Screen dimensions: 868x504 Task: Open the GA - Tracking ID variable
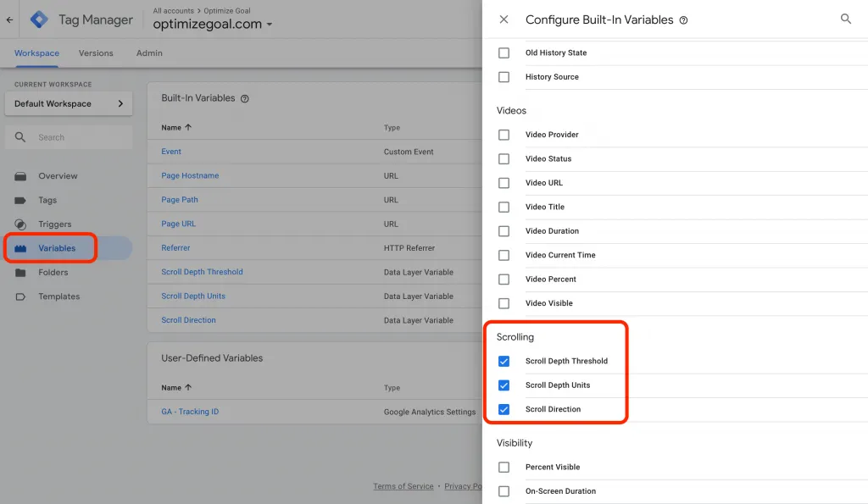[190, 412]
